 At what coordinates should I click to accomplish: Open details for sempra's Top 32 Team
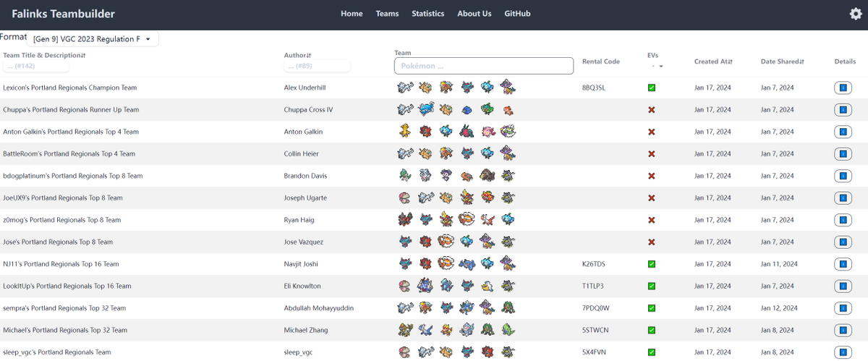click(842, 308)
